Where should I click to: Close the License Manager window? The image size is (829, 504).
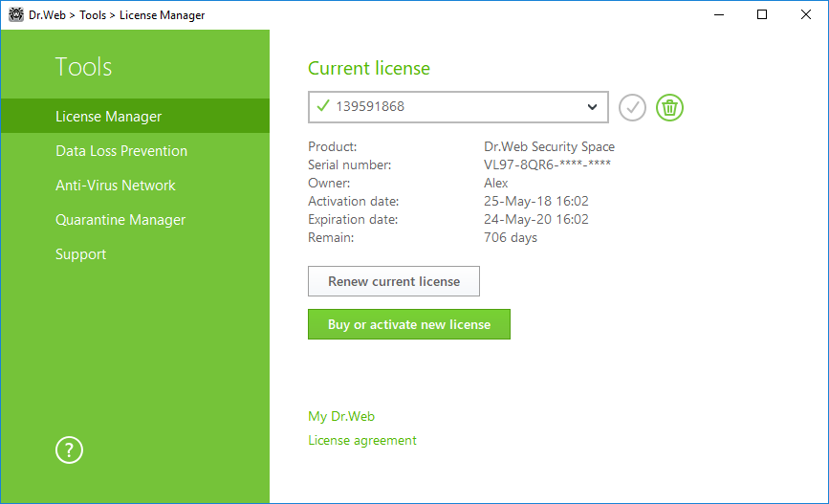(806, 14)
